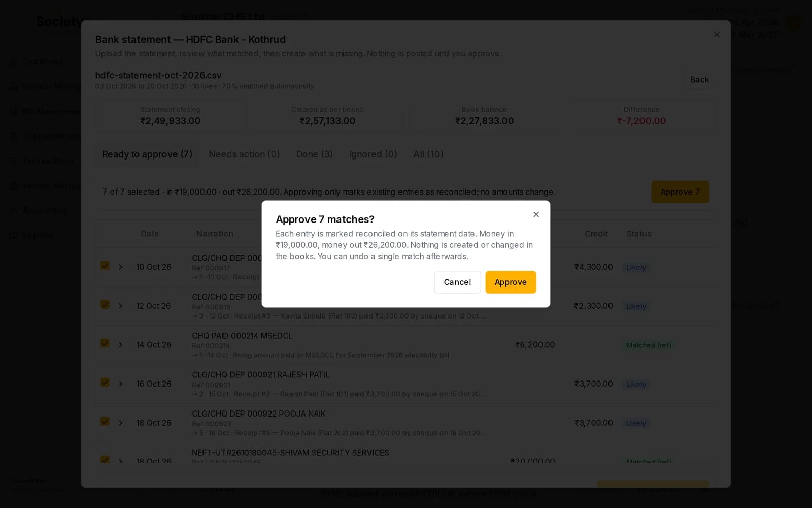812x508 pixels.
Task: Open the Needs action (0) tab
Action: click(x=244, y=154)
